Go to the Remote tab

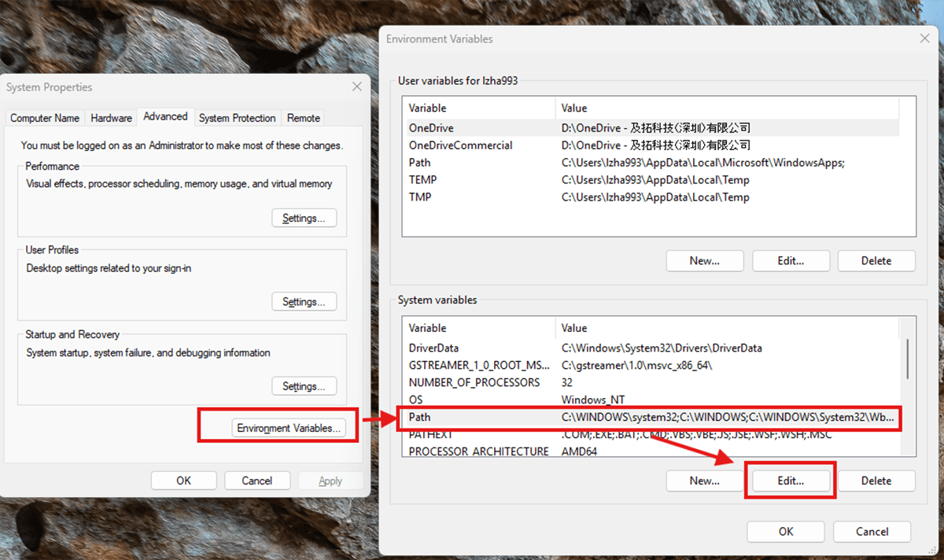(x=303, y=118)
